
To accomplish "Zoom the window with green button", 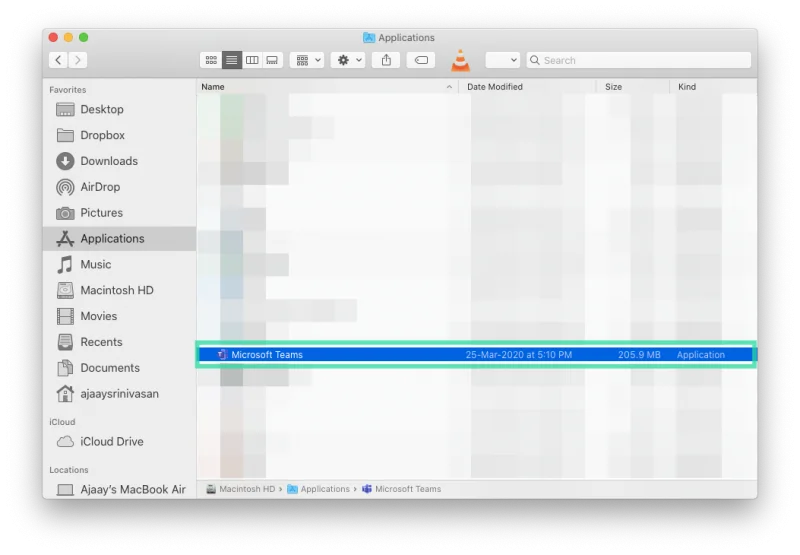I will coord(84,38).
